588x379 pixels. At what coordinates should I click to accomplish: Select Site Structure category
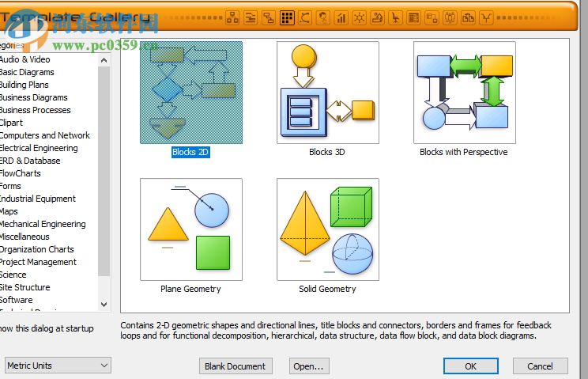pos(24,287)
